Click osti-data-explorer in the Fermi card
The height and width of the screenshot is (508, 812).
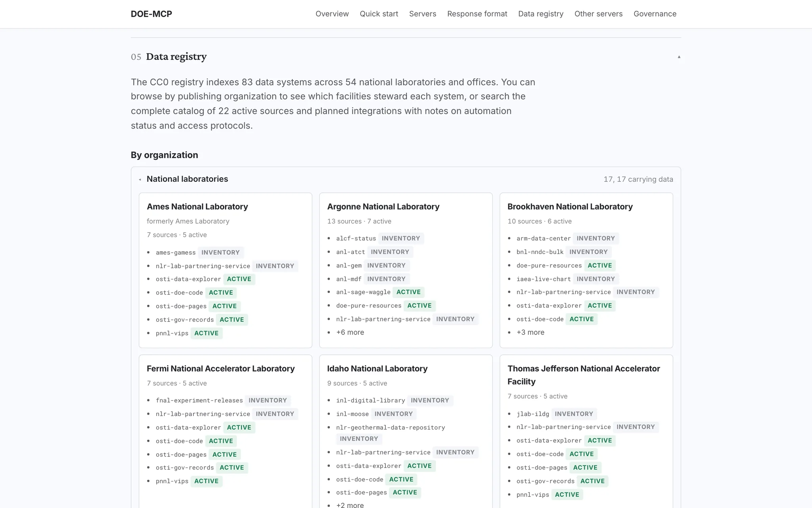point(188,427)
